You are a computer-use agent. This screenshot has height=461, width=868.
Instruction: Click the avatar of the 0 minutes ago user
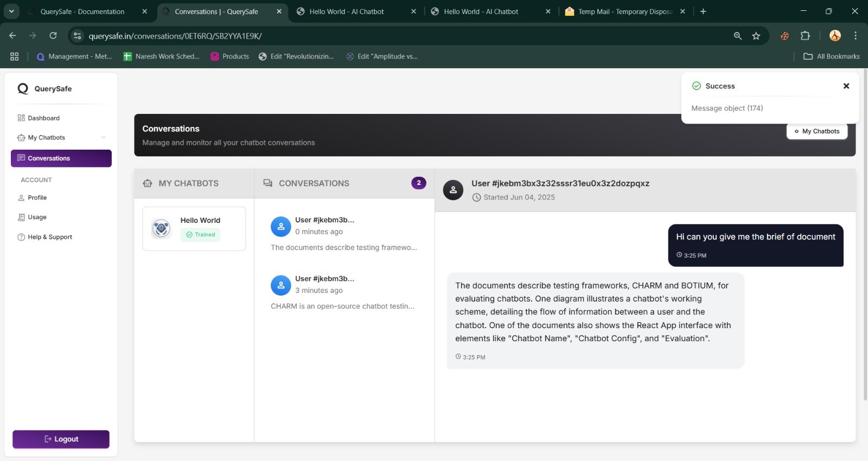[280, 227]
